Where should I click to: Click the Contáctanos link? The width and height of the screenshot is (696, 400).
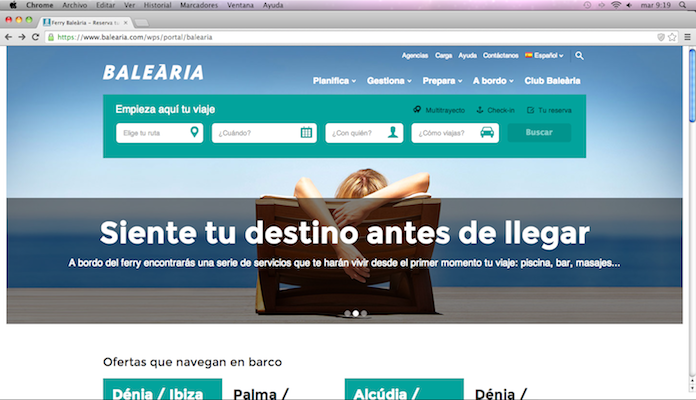(x=501, y=55)
